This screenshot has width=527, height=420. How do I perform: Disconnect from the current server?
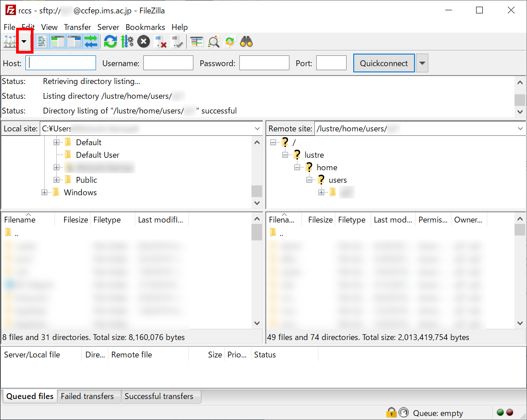160,42
